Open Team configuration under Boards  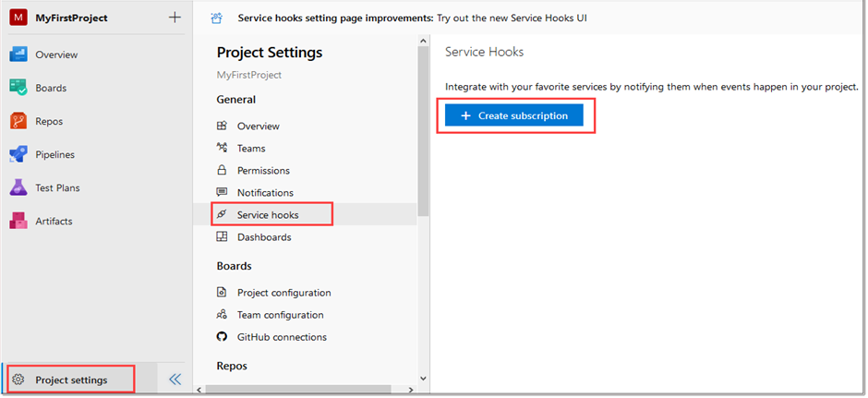click(281, 314)
